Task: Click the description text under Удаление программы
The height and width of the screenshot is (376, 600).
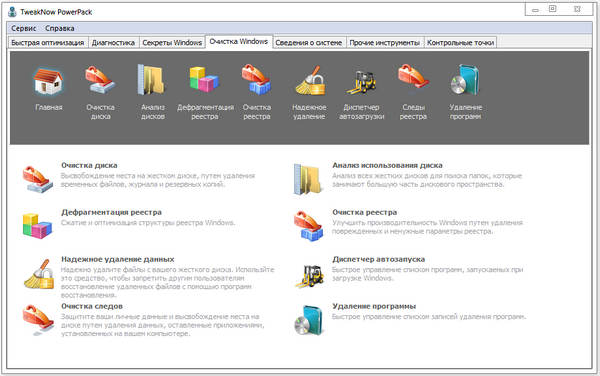Action: coord(429,317)
